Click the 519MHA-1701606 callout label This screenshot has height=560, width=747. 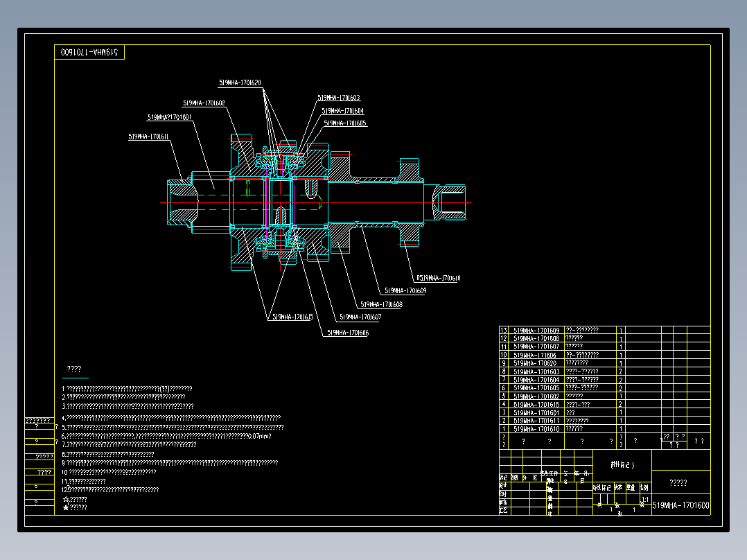tap(348, 333)
